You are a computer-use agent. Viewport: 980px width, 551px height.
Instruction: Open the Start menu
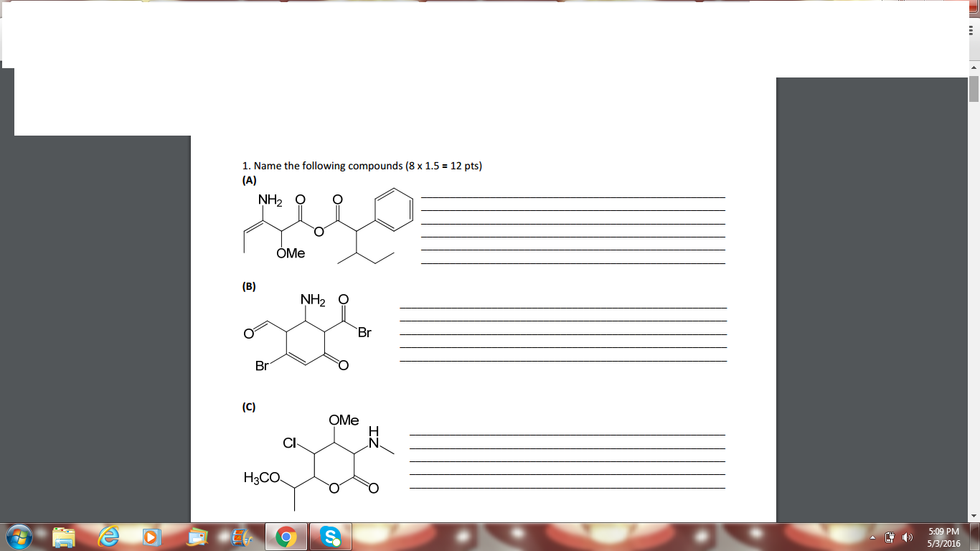(x=17, y=537)
